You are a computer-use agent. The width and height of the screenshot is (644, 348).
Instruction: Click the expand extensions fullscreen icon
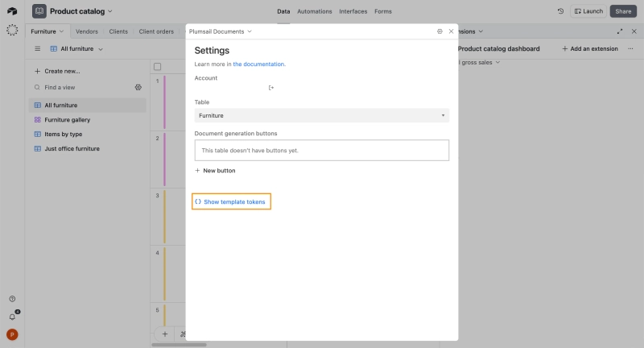pyautogui.click(x=620, y=31)
